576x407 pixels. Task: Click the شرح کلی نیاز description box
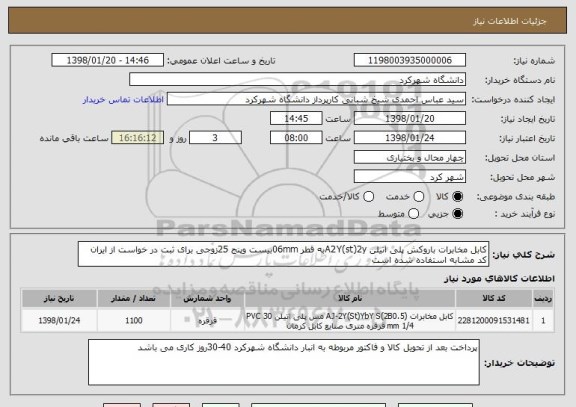[283, 254]
